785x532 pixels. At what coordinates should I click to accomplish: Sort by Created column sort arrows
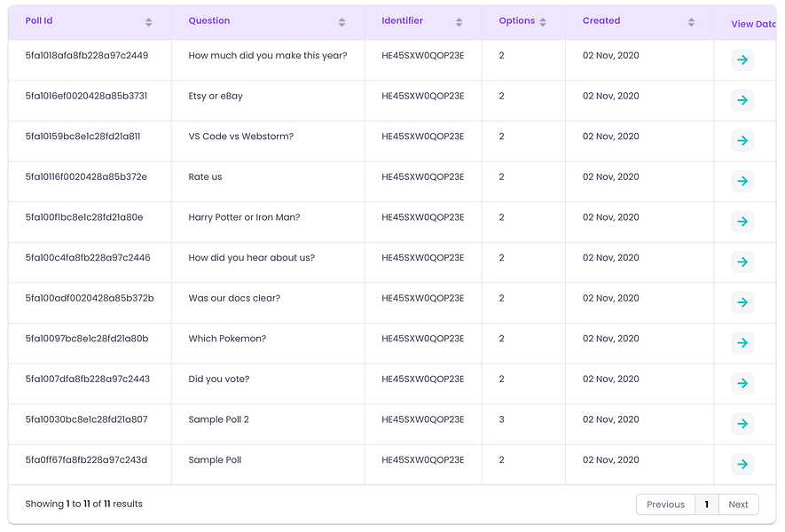(x=691, y=22)
